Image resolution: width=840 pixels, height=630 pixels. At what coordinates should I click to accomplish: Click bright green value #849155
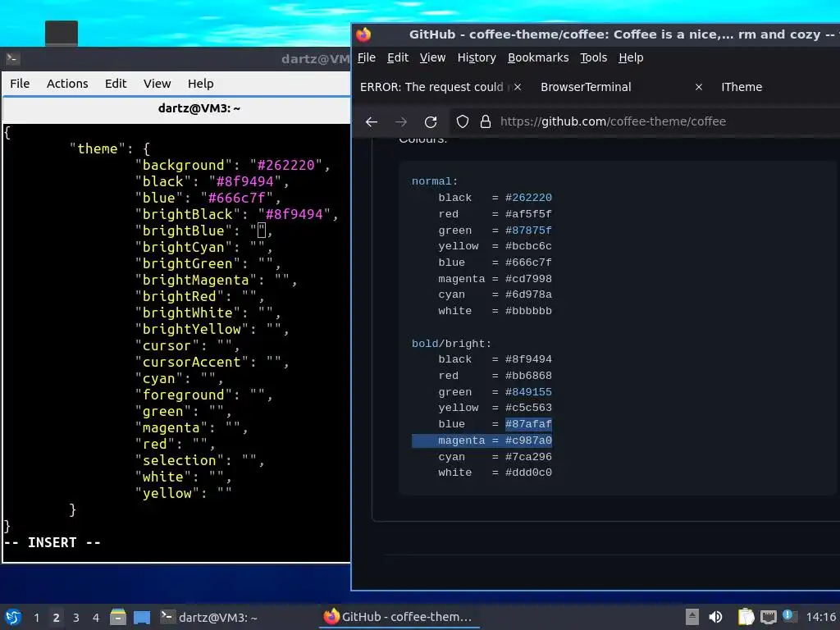(528, 392)
